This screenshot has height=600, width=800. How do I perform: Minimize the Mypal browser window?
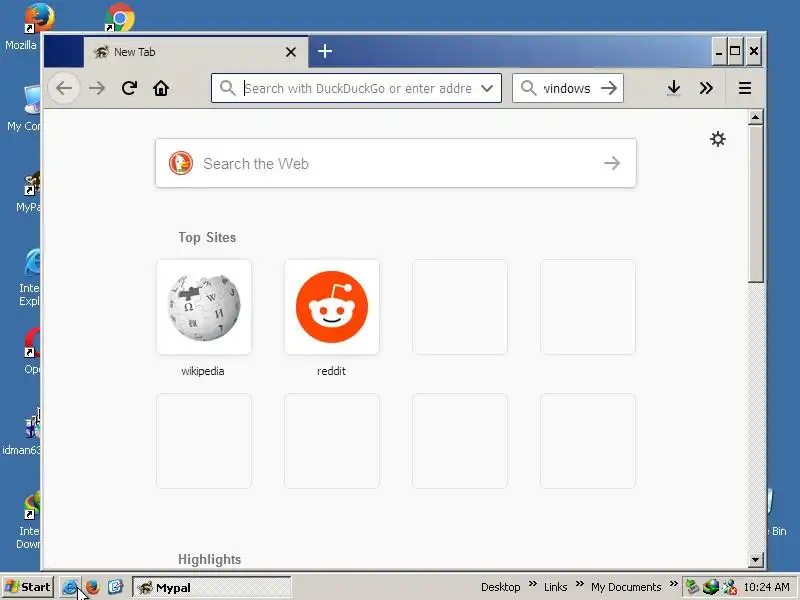point(719,51)
